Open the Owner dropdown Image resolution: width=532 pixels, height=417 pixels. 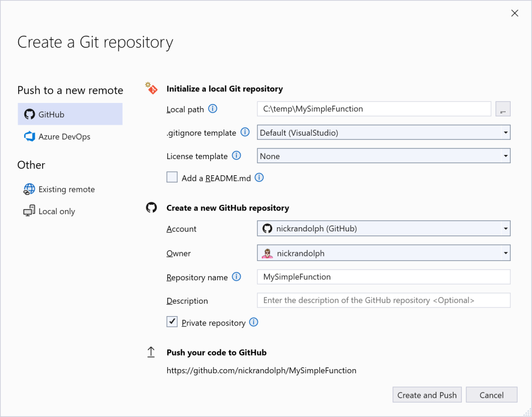(504, 253)
